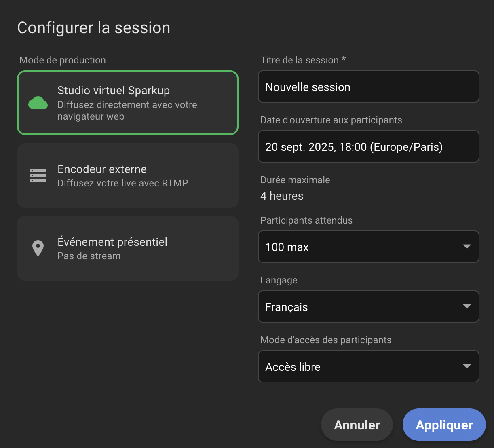
Task: Click the pin icon in Événement présentiel card
Action: click(x=38, y=248)
